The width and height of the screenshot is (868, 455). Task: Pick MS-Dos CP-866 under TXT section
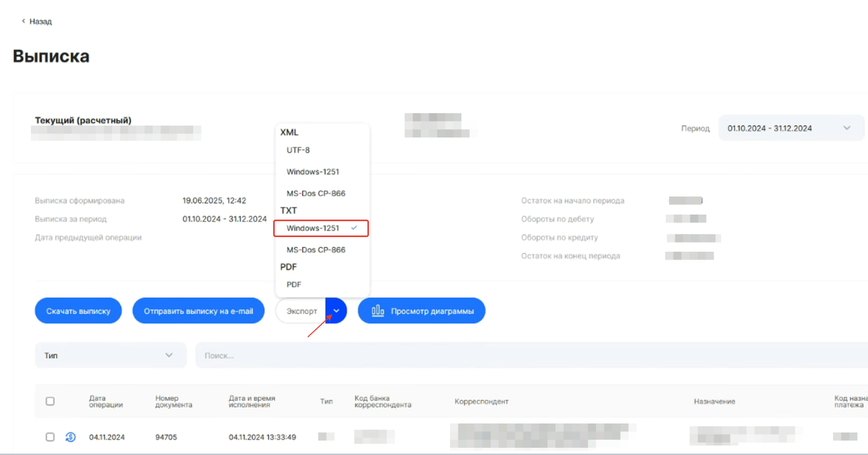[x=315, y=249]
